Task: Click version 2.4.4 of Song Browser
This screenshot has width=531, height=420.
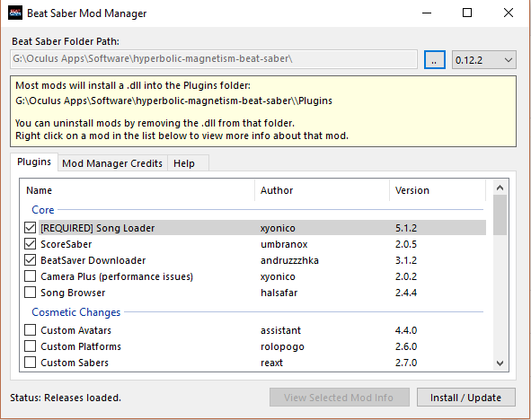Action: click(406, 293)
